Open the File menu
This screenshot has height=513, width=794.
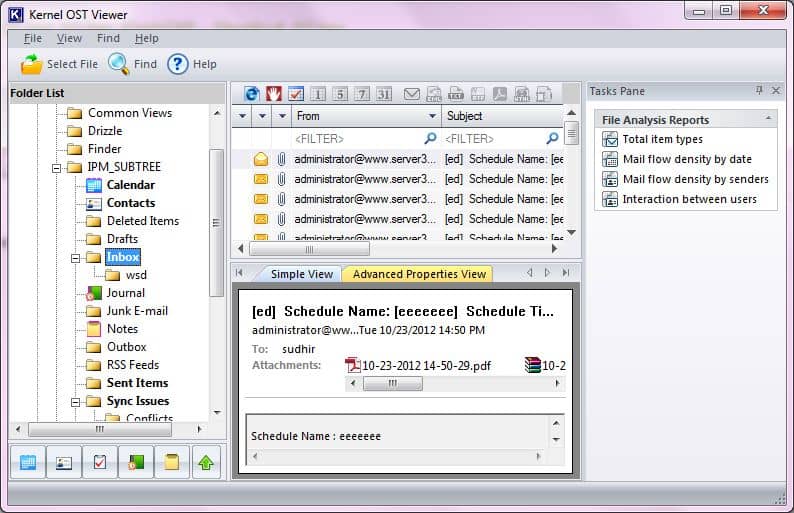(33, 38)
